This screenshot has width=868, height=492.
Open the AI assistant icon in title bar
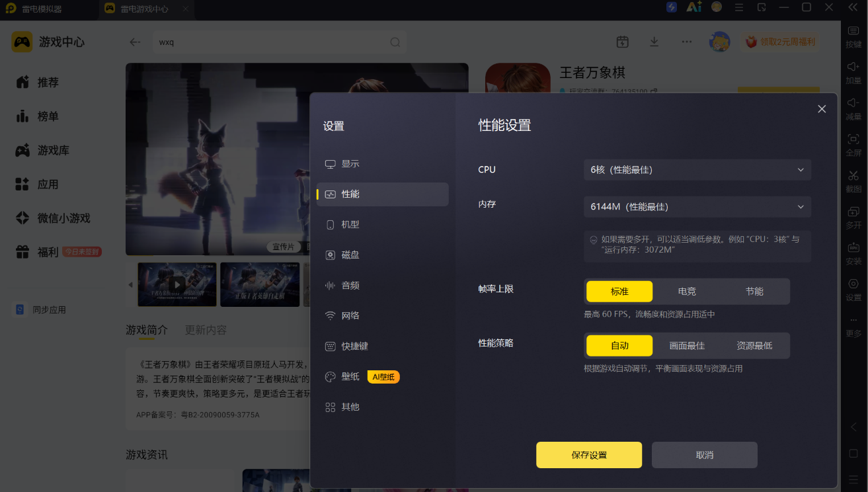tap(693, 7)
